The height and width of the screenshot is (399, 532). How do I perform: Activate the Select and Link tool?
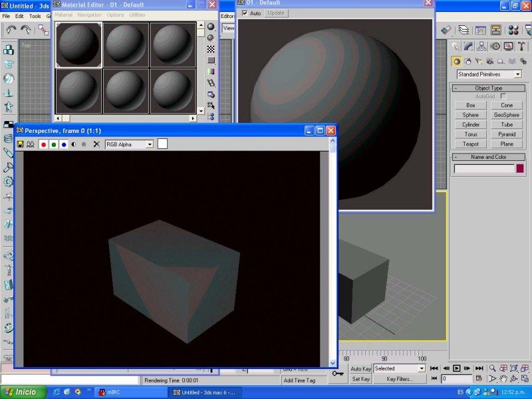[43, 30]
